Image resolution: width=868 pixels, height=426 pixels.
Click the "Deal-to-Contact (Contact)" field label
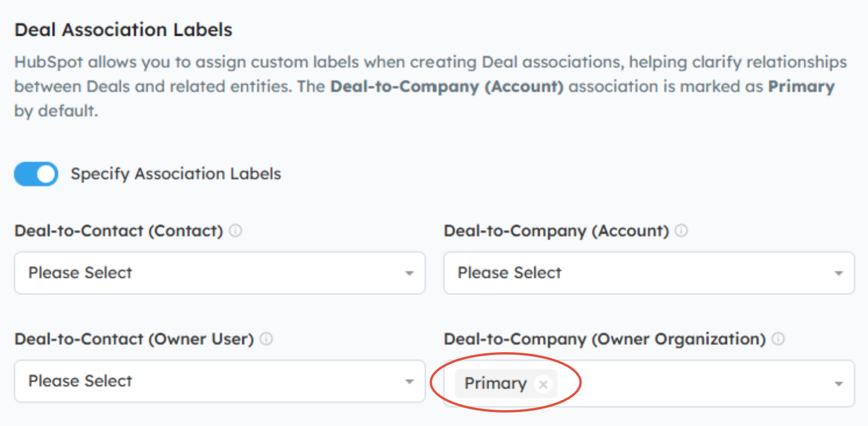[119, 231]
